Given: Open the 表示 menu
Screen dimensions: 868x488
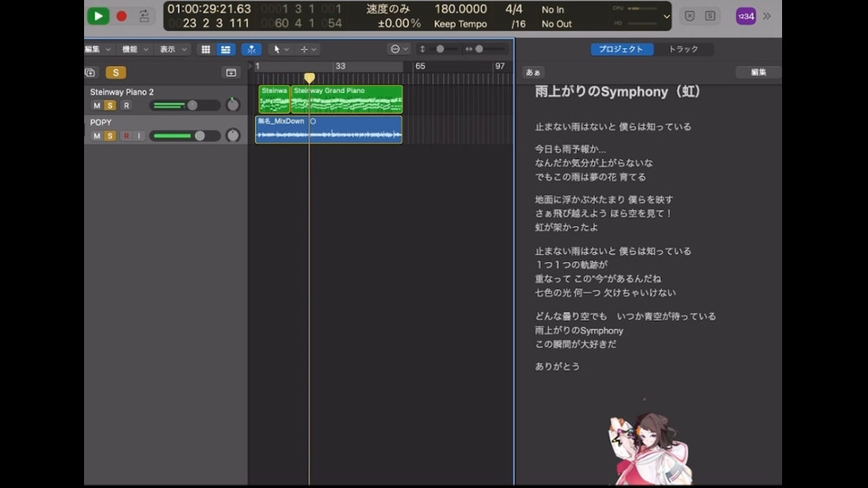Looking at the screenshot, I should point(174,49).
